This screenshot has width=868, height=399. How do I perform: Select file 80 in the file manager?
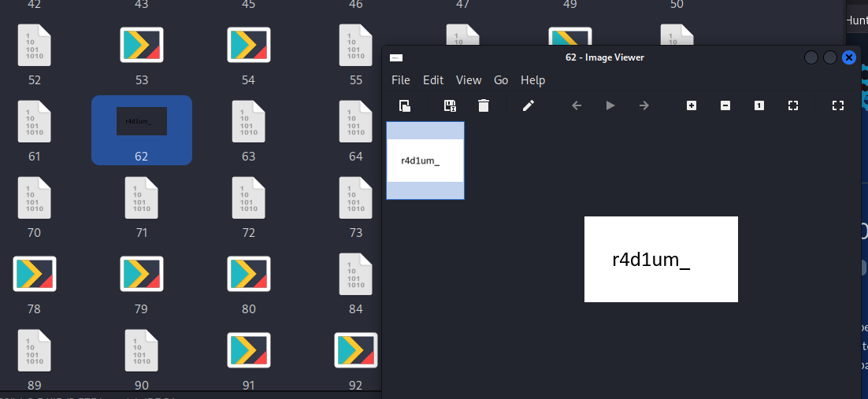pos(249,283)
